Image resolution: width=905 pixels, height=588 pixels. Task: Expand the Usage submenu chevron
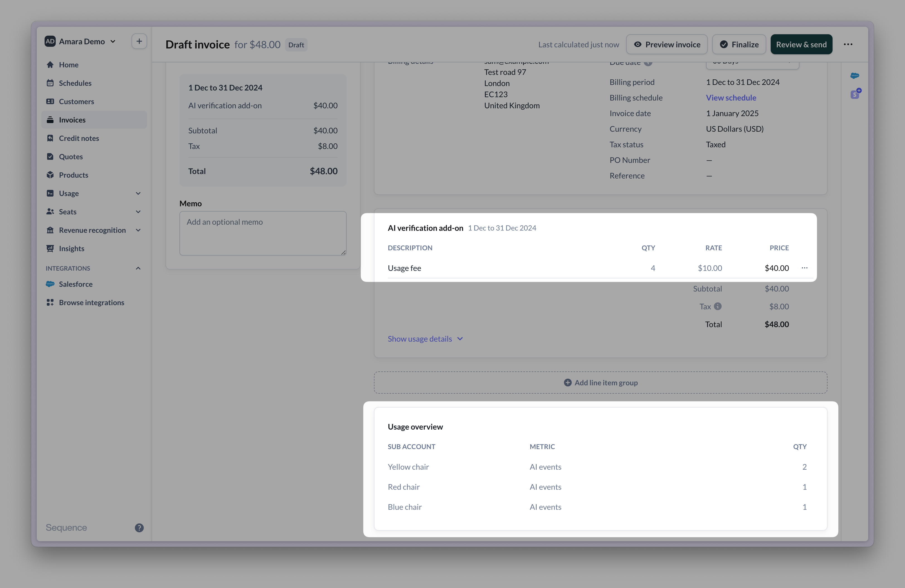coord(138,193)
